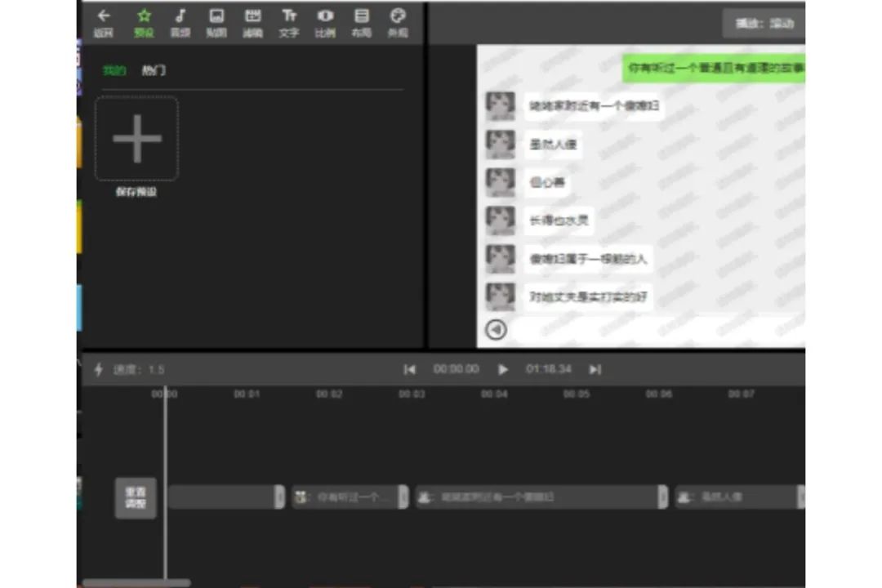Screen dimensions: 882x588
Task: Open the layout tool (布局)
Action: pyautogui.click(x=362, y=16)
